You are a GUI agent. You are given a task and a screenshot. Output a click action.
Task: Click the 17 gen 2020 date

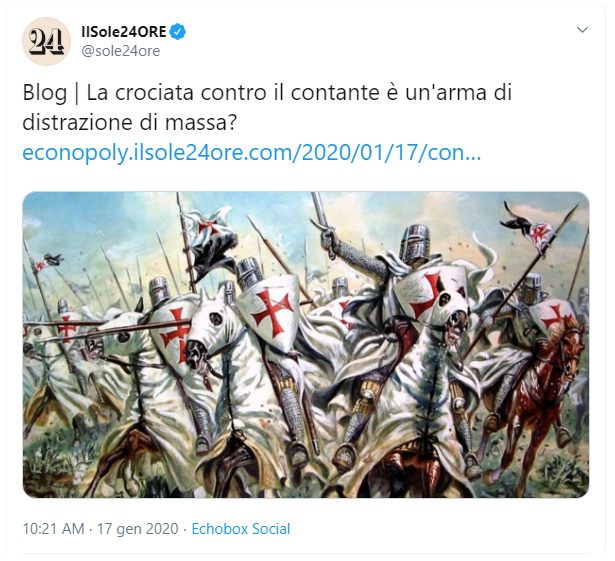pos(138,529)
